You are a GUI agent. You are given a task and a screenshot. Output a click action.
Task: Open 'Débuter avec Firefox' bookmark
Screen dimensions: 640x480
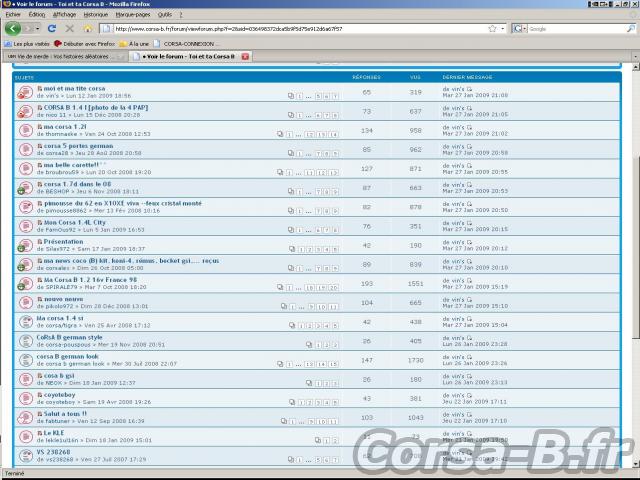point(85,44)
